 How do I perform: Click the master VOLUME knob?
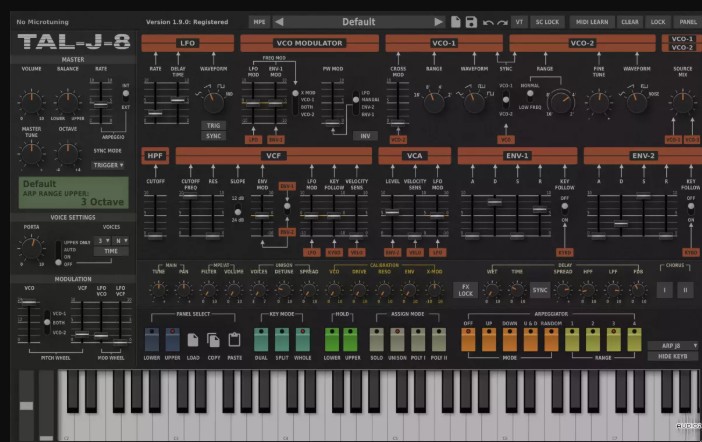tap(31, 102)
